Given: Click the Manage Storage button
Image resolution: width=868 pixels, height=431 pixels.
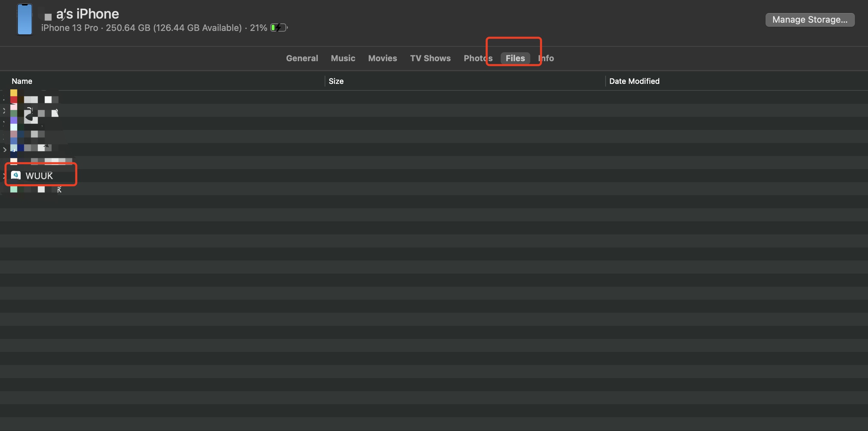Looking at the screenshot, I should click(810, 20).
